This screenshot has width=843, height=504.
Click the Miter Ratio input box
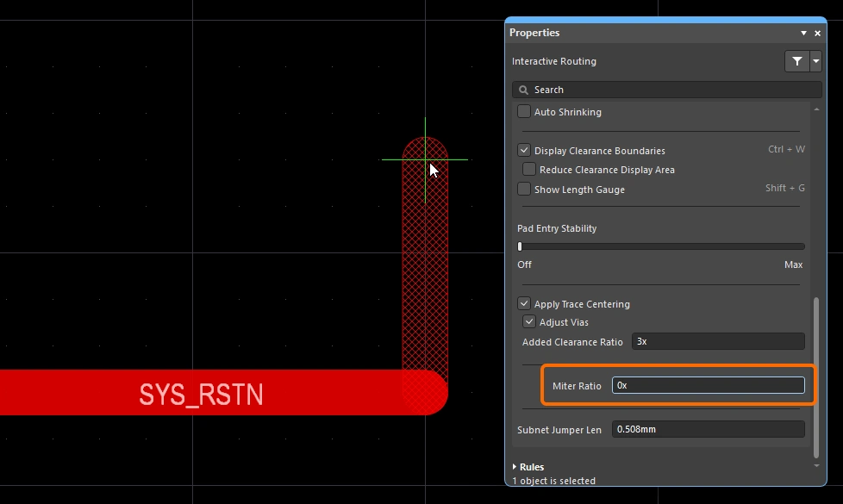[708, 386]
